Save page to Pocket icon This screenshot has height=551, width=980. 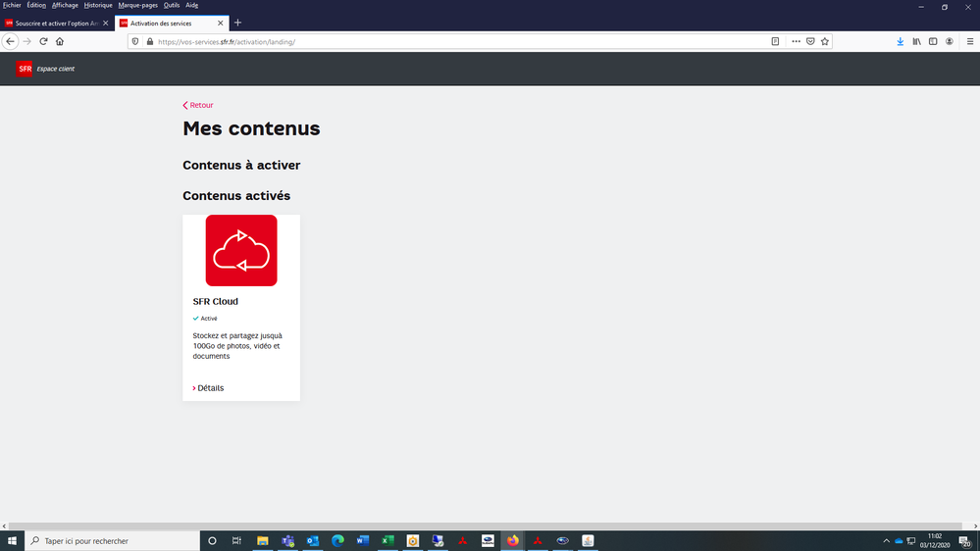click(810, 41)
